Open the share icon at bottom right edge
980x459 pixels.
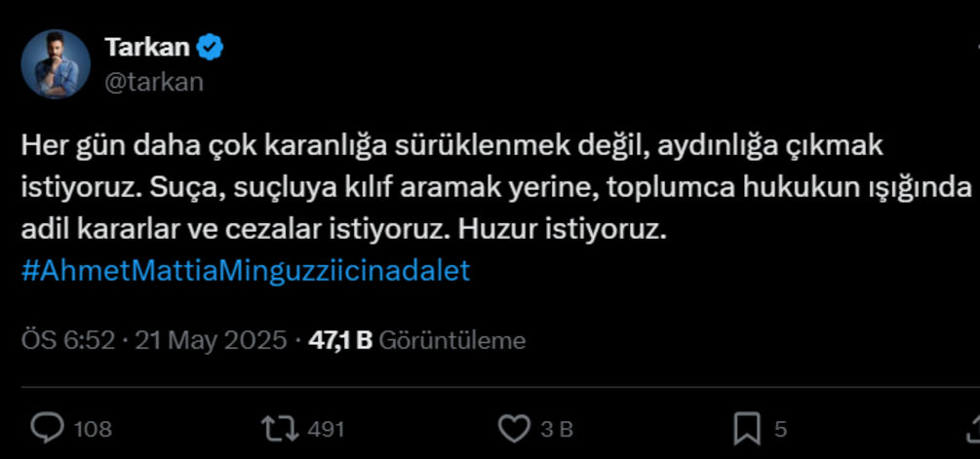974,429
